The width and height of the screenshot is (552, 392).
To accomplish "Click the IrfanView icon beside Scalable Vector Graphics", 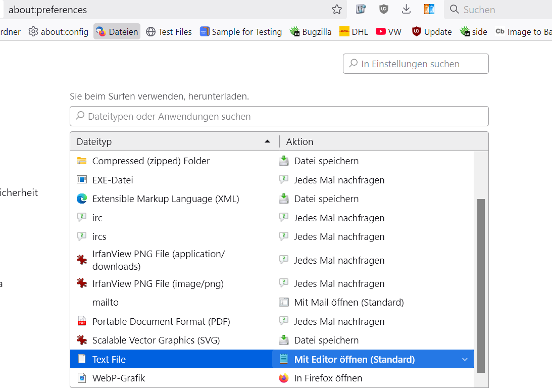I will 82,340.
